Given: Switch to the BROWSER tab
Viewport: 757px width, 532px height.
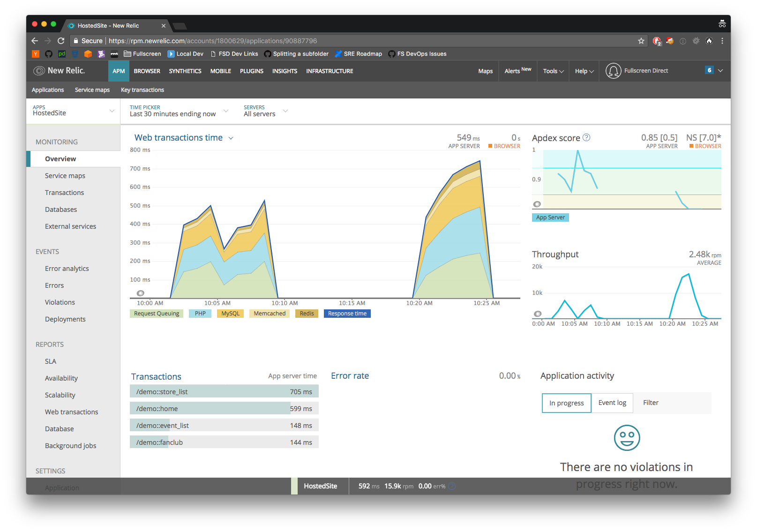Looking at the screenshot, I should [147, 71].
